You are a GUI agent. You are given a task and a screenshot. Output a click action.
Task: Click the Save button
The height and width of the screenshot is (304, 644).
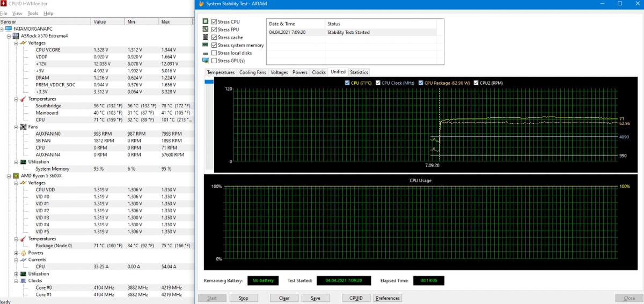[x=316, y=298]
